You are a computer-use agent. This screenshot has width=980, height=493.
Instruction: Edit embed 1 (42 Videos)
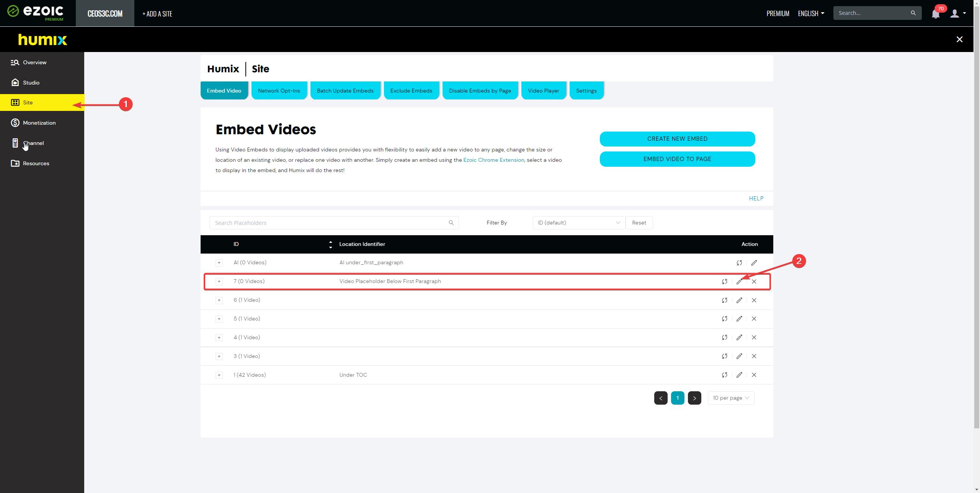tap(739, 375)
